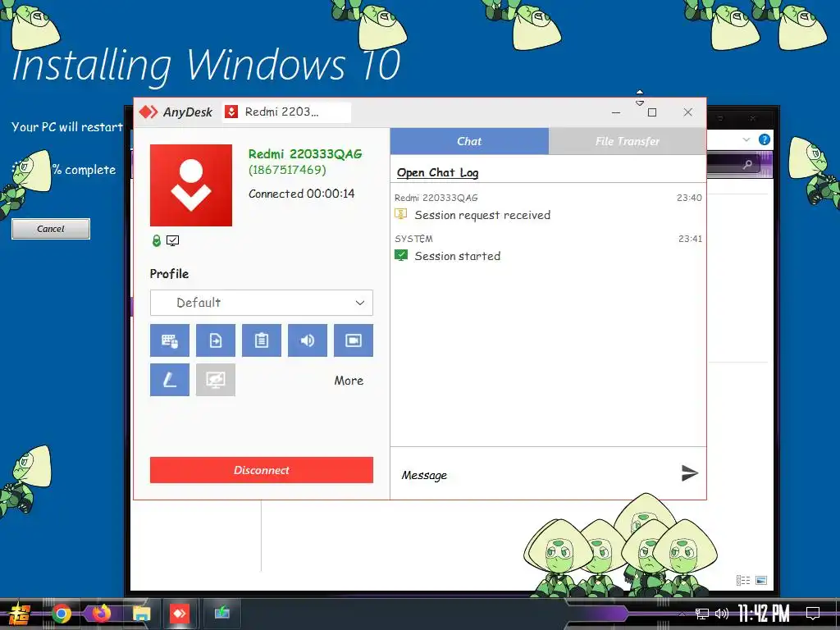Send the chat message arrow icon
840x630 pixels.
click(x=689, y=473)
